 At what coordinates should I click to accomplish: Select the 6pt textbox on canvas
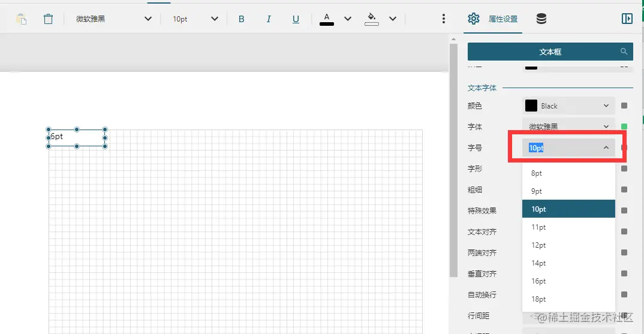click(77, 138)
